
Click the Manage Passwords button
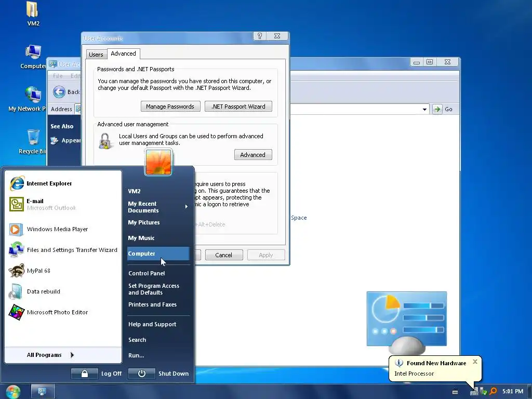[170, 107]
